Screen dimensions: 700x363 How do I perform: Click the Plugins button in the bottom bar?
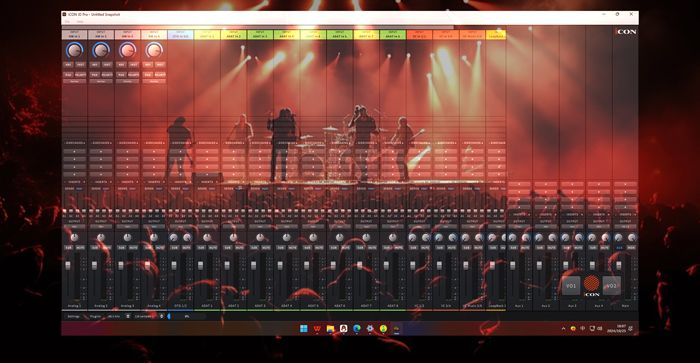pyautogui.click(x=96, y=316)
